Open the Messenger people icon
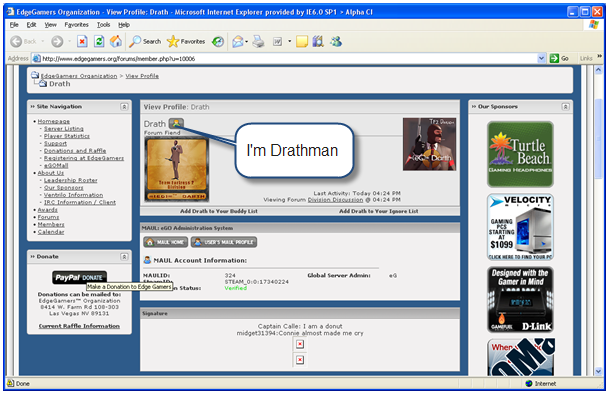609x393 pixels. tap(336, 41)
